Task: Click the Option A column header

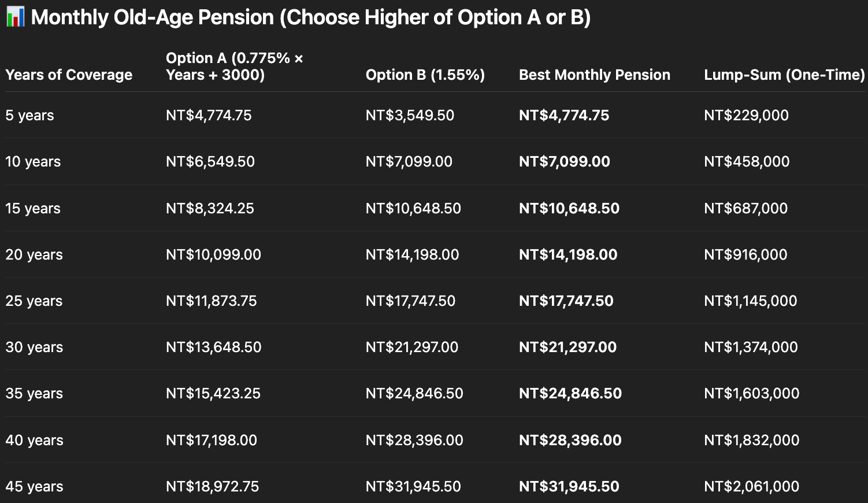Action: click(235, 66)
